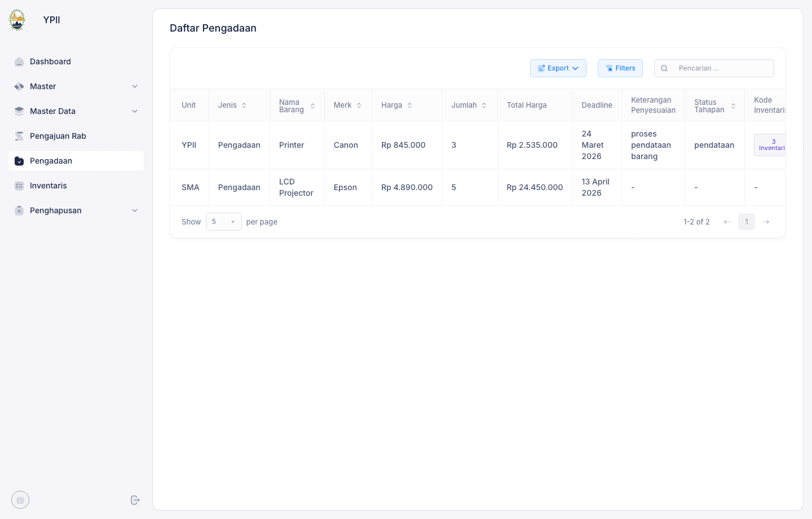This screenshot has height=519, width=812.
Task: Sort the table by Merk column
Action: 359,105
